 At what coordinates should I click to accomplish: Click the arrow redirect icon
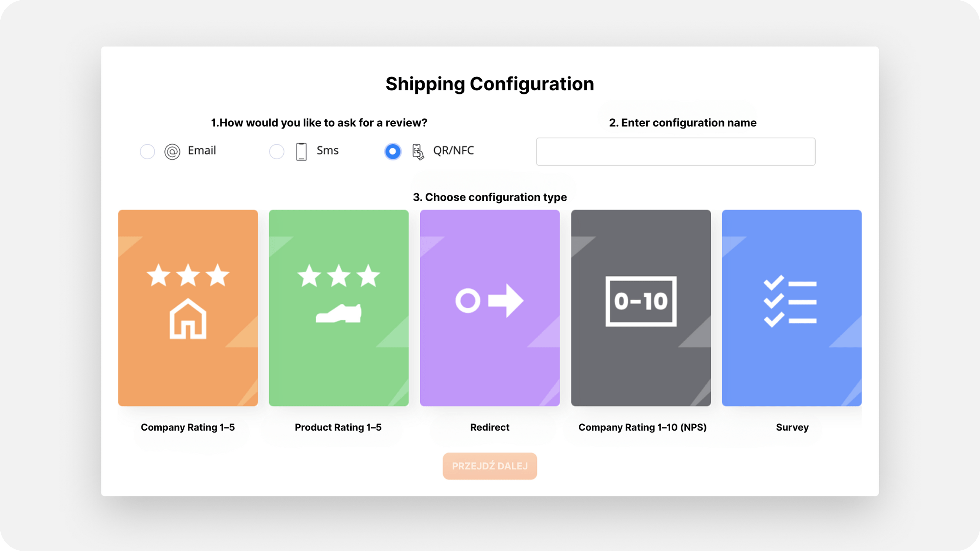point(490,301)
